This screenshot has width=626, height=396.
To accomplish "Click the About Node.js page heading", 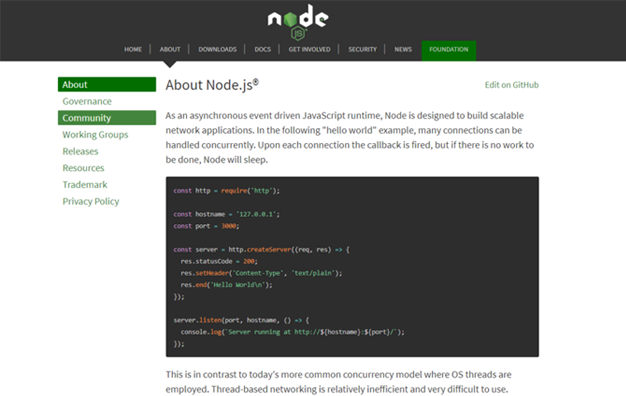I will [x=212, y=85].
